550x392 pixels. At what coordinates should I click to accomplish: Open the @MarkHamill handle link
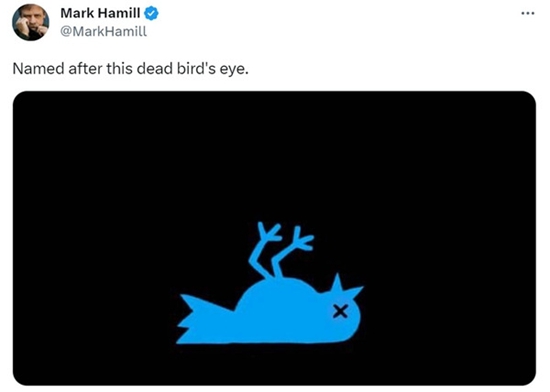pyautogui.click(x=103, y=32)
